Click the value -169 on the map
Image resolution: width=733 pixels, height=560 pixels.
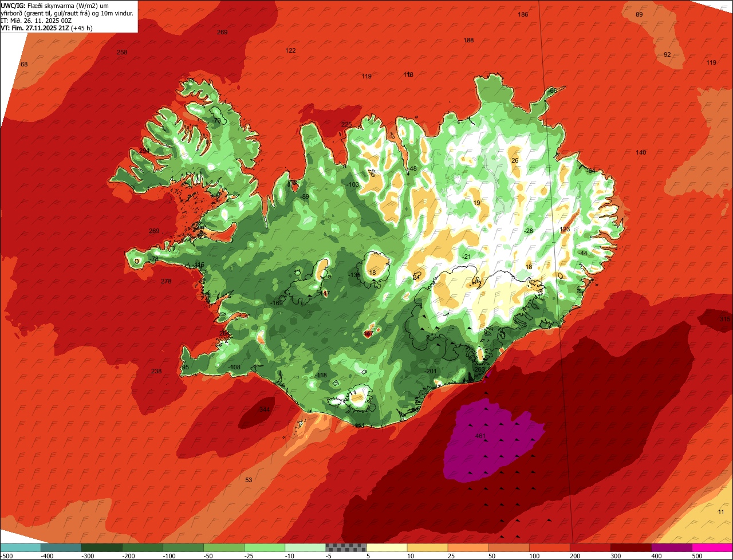coord(277,303)
